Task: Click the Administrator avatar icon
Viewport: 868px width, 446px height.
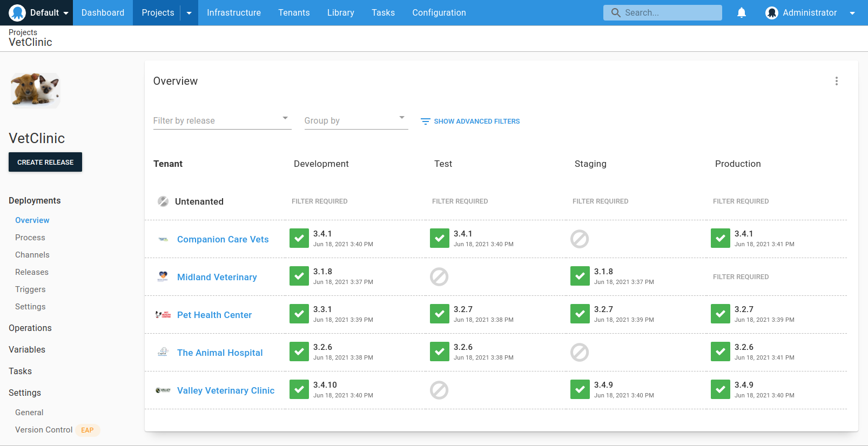Action: click(772, 13)
